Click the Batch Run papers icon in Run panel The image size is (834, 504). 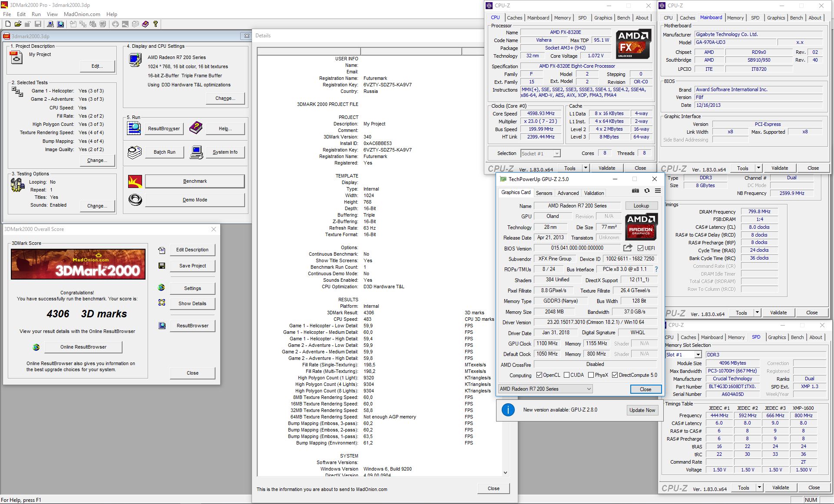[x=134, y=152]
